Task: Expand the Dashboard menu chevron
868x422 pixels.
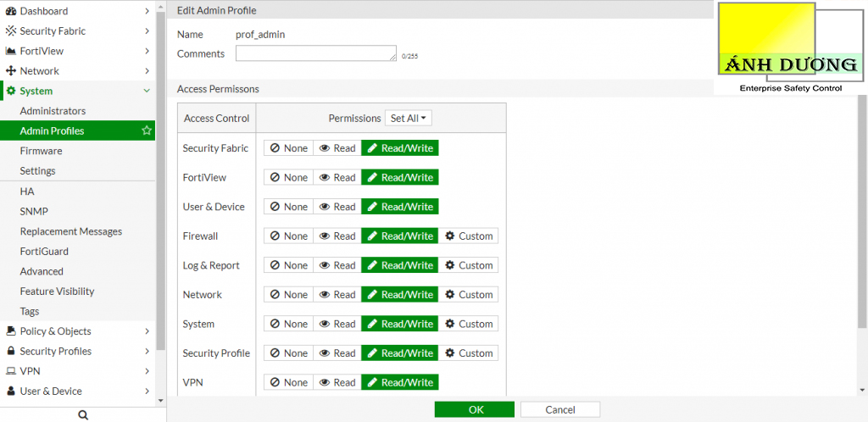Action: click(x=147, y=11)
